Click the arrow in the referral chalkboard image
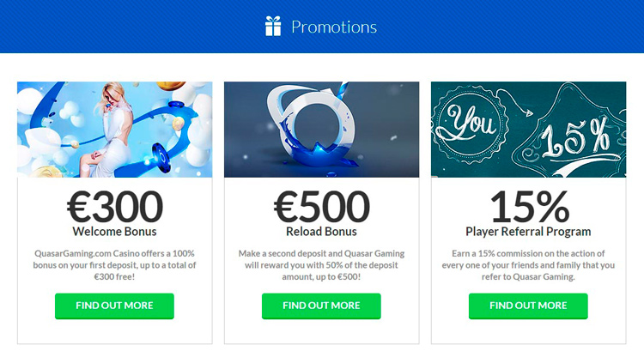This screenshot has width=644, height=351. point(515,102)
